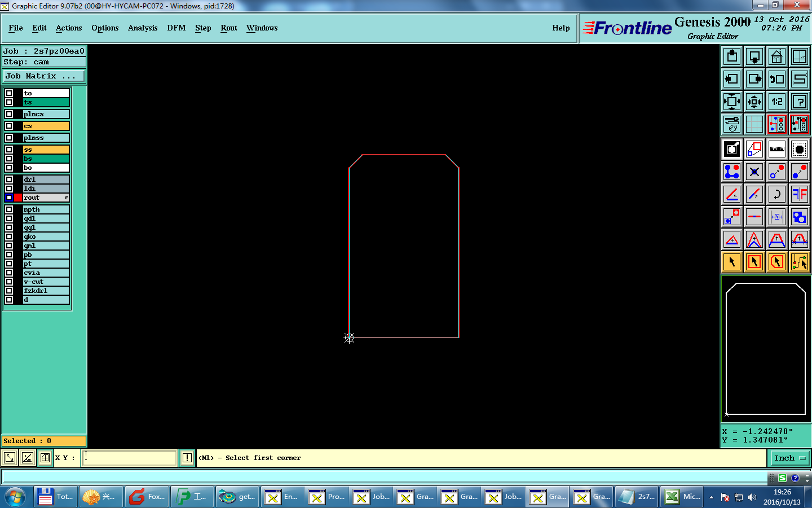Toggle the checkbox for layer 'ss'
Viewport: 812px width, 508px height.
9,150
